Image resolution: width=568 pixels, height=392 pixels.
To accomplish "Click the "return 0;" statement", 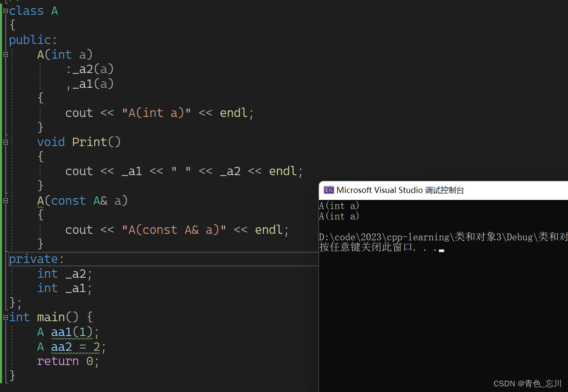I will (68, 361).
